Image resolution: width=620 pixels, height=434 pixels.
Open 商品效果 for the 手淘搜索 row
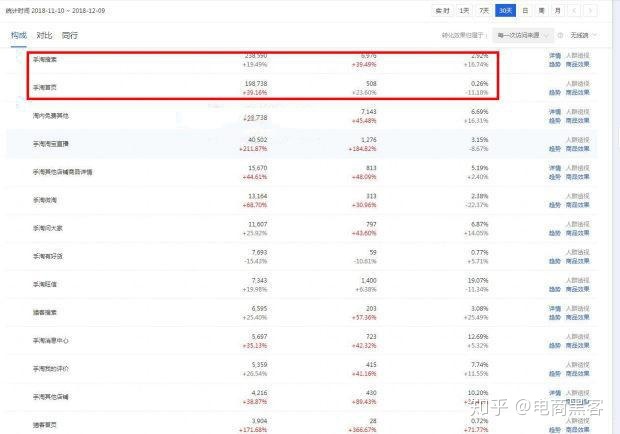click(577, 64)
